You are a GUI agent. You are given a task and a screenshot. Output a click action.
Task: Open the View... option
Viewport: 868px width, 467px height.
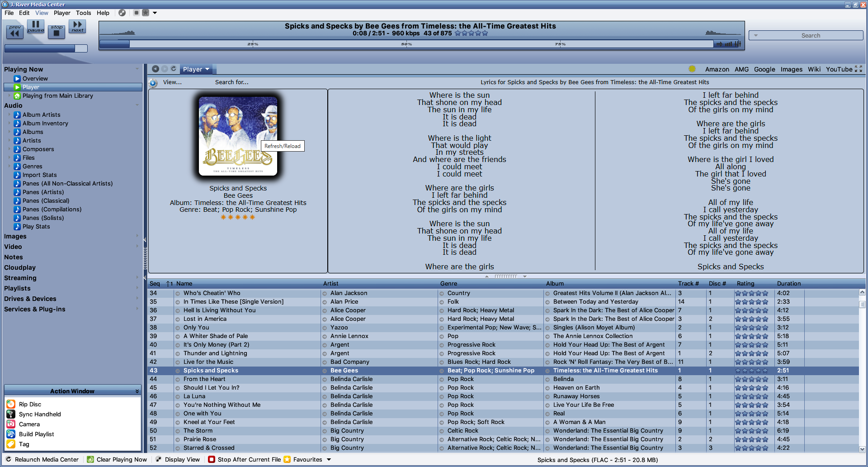click(x=172, y=82)
